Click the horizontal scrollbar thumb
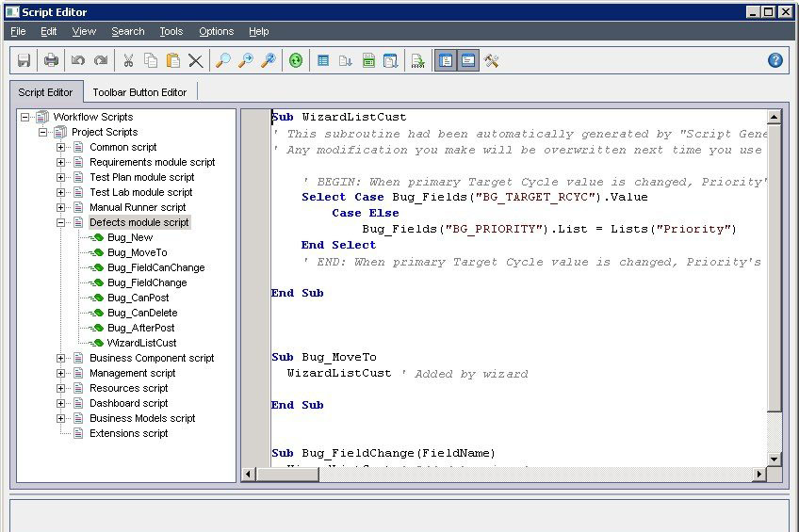This screenshot has height=532, width=799. pyautogui.click(x=287, y=474)
